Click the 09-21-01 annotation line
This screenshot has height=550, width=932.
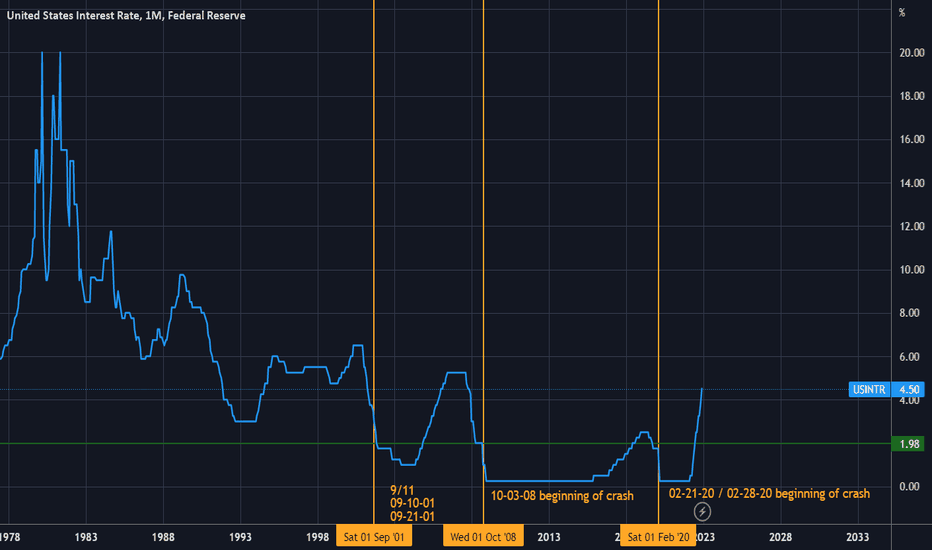[413, 516]
